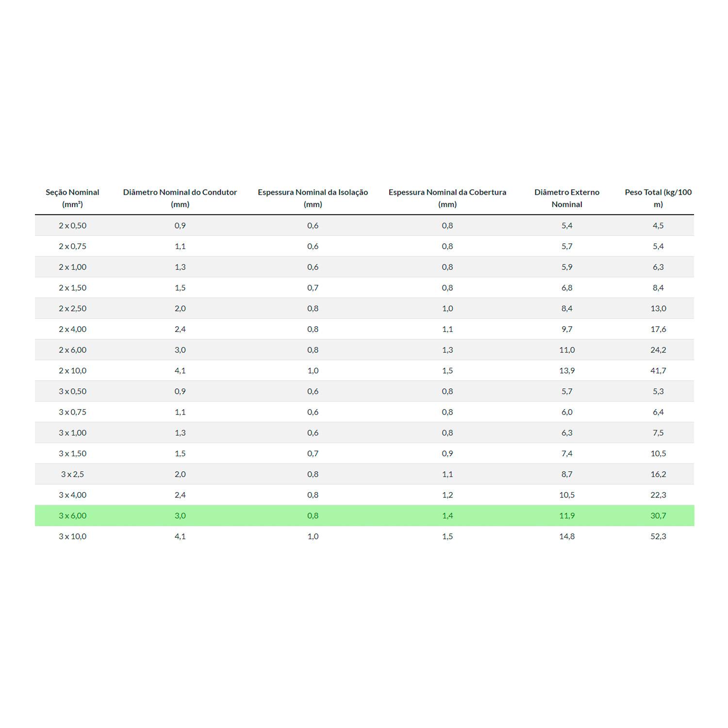
Task: Click the weight value 24,2
Action: (x=658, y=349)
